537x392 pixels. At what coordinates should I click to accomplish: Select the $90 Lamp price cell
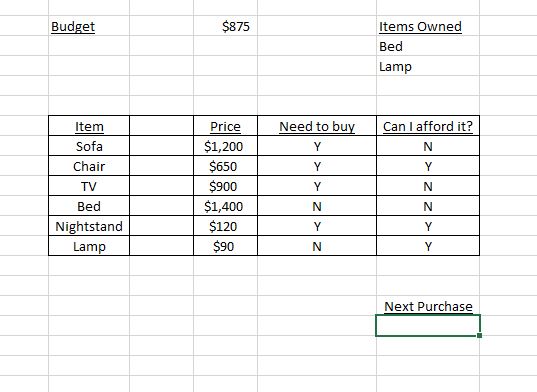click(225, 246)
